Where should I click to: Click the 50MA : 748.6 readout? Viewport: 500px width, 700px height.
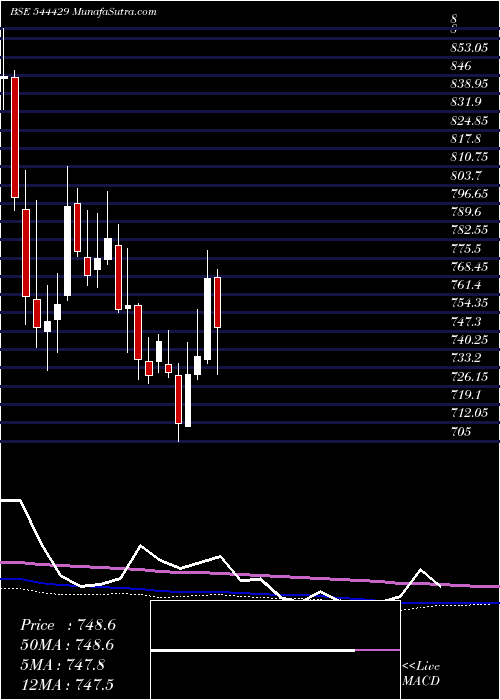click(67, 645)
